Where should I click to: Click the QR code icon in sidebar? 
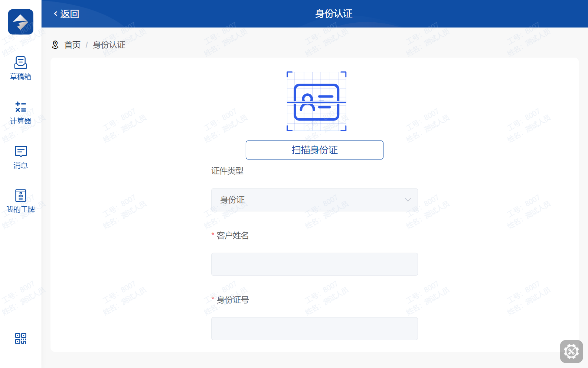(21, 338)
